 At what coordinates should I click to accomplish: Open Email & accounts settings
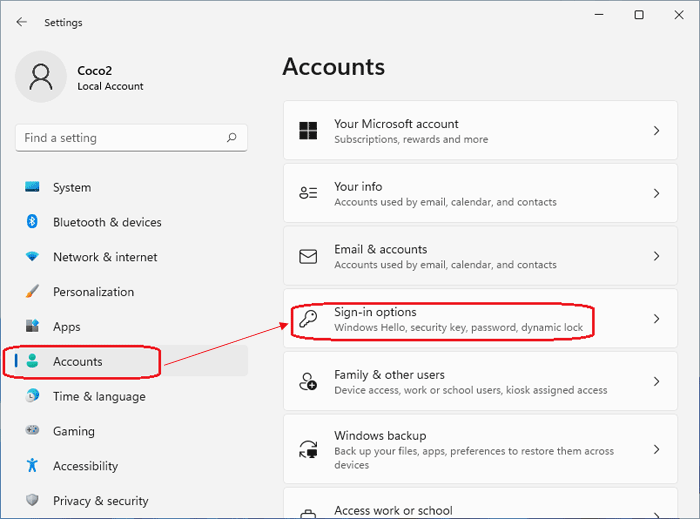[x=480, y=256]
